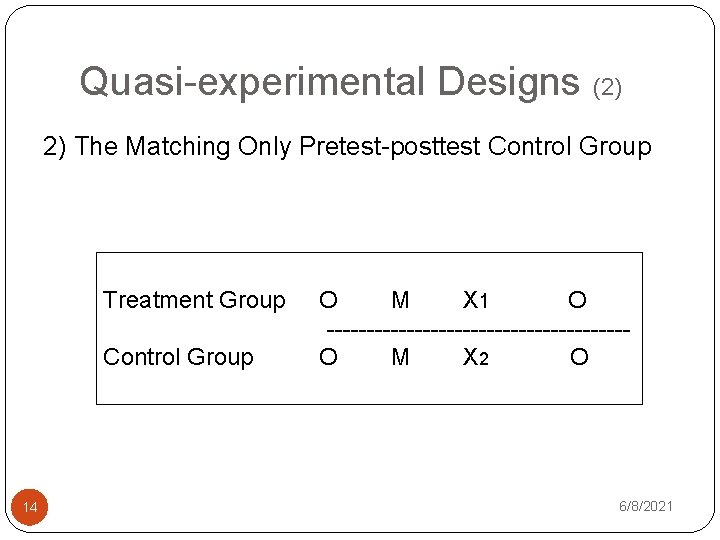Click the final O in the Treatment Group row
This screenshot has height=540, width=720.
click(x=577, y=300)
